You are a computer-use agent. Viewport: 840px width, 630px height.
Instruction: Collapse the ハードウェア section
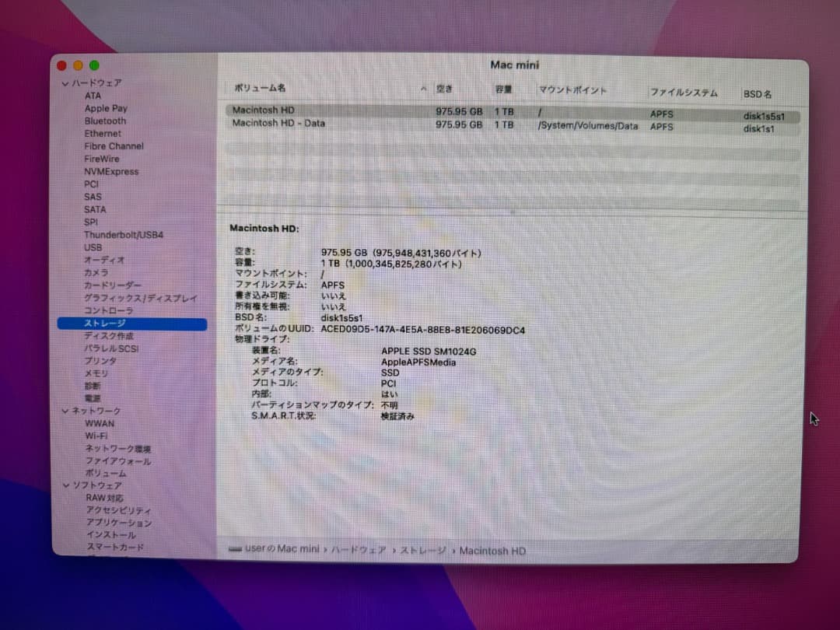coord(65,83)
